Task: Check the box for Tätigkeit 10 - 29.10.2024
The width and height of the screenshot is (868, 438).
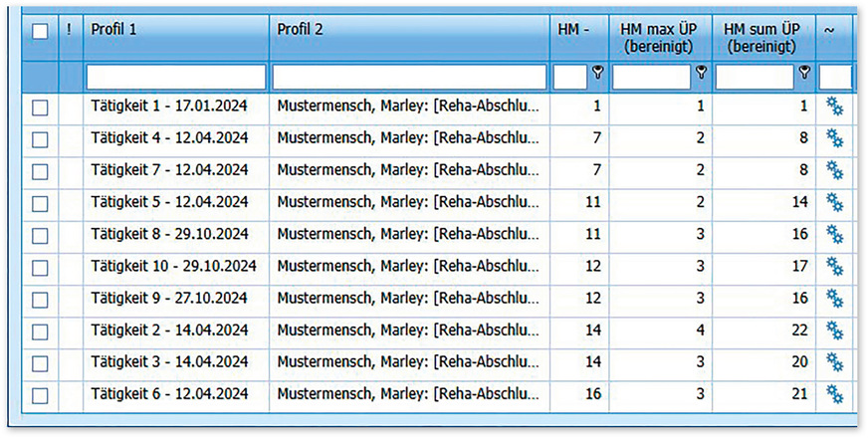Action: point(40,268)
